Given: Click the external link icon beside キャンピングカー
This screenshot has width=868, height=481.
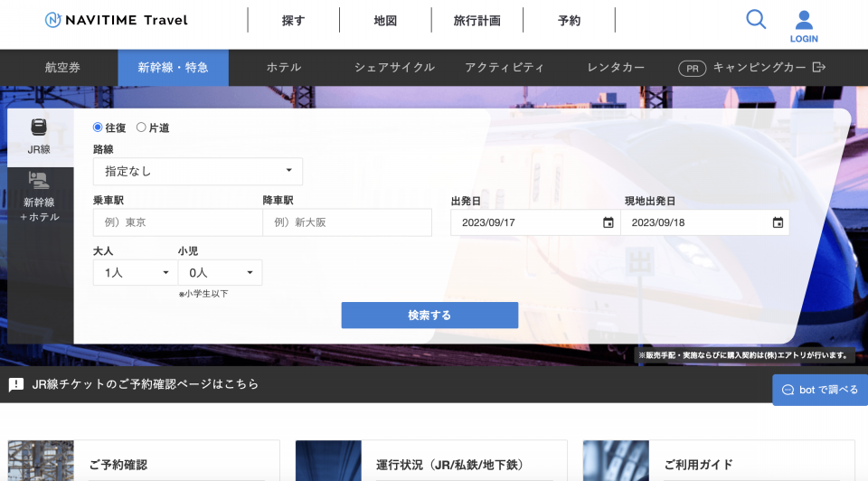Looking at the screenshot, I should click(819, 67).
